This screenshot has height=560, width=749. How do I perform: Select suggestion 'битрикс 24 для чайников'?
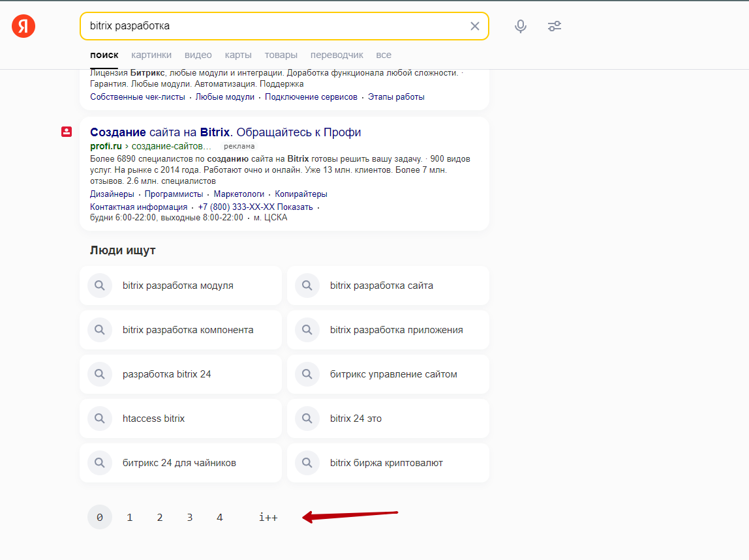[x=179, y=463]
